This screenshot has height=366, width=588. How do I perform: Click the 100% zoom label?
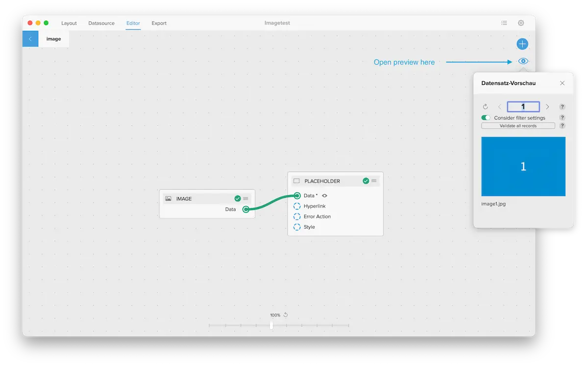[275, 315]
